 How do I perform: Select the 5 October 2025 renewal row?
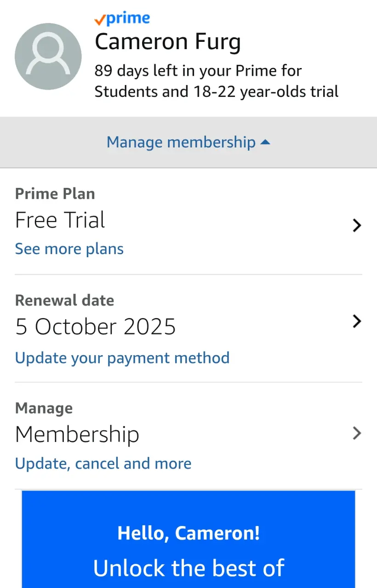tap(188, 328)
